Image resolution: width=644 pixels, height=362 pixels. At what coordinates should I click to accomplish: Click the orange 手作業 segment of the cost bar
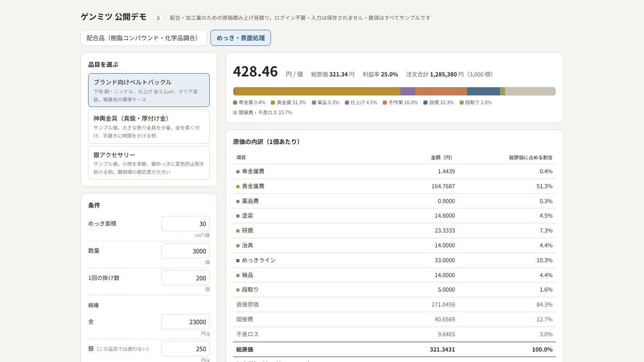coord(441,91)
